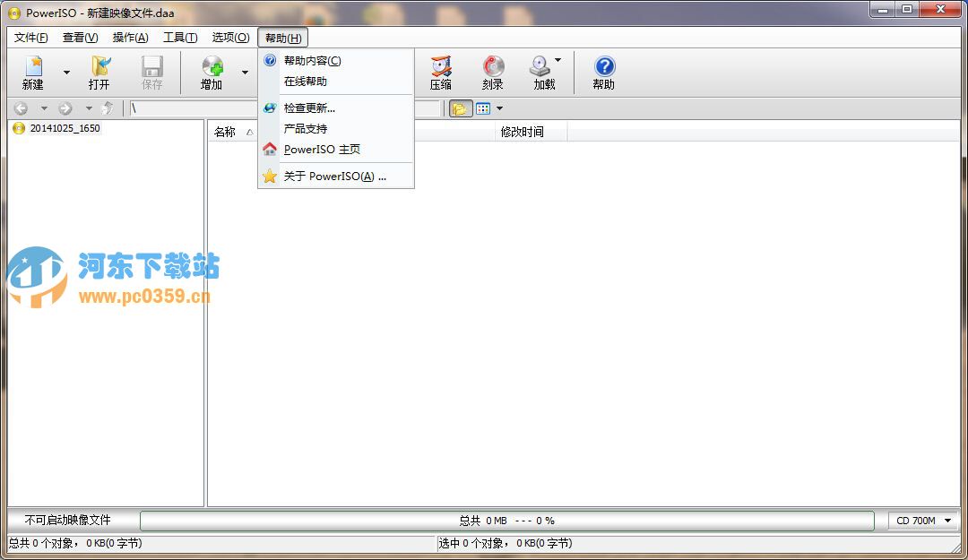The width and height of the screenshot is (968, 560).
Task: Expand the dropdown next to 新建
Action: point(65,73)
